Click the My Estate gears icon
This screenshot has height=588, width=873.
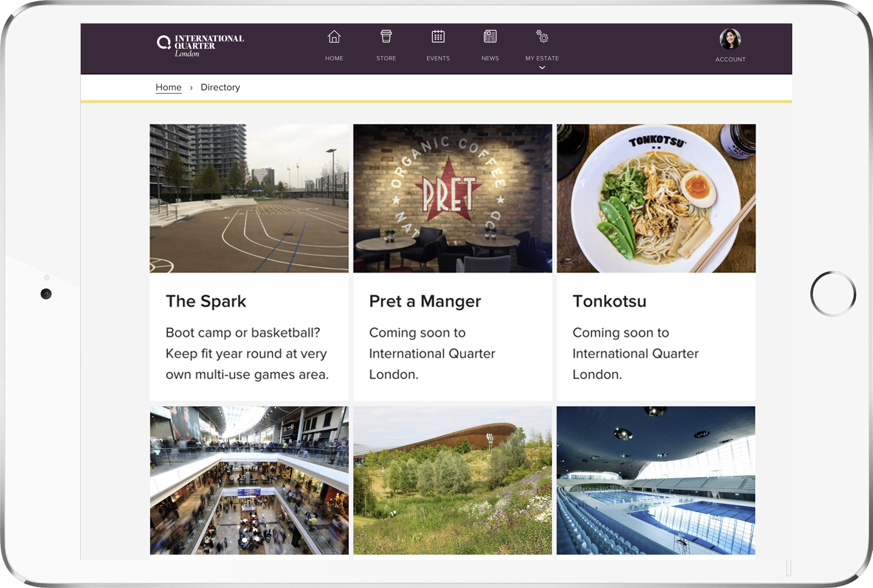[542, 36]
